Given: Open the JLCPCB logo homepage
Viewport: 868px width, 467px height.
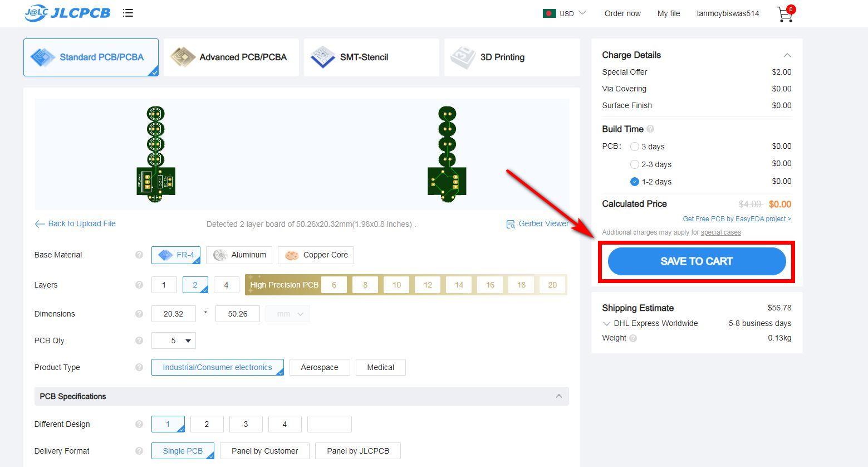Looking at the screenshot, I should (x=67, y=13).
